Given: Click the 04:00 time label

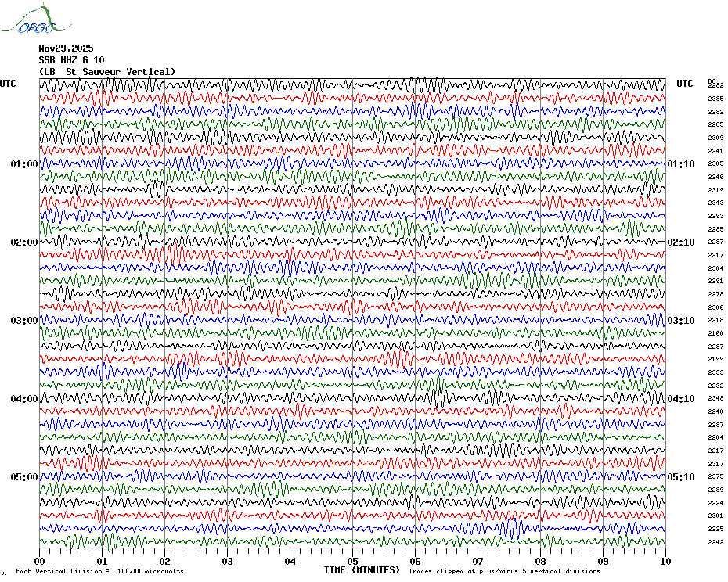Looking at the screenshot, I should coord(24,399).
